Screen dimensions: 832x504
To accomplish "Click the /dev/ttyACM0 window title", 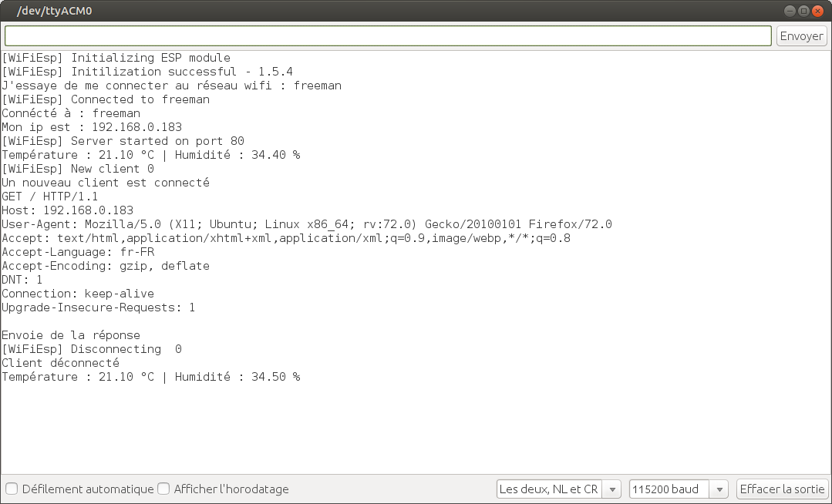I will [x=59, y=11].
